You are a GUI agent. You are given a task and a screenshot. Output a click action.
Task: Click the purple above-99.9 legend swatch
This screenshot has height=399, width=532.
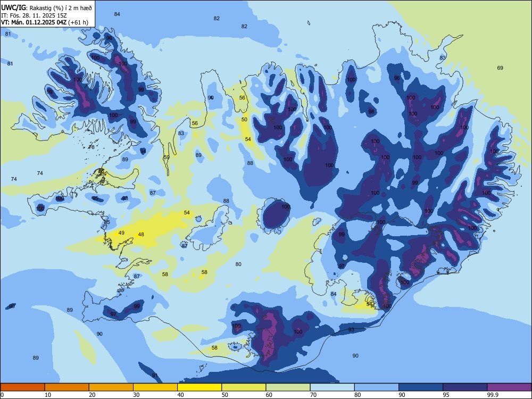click(509, 387)
